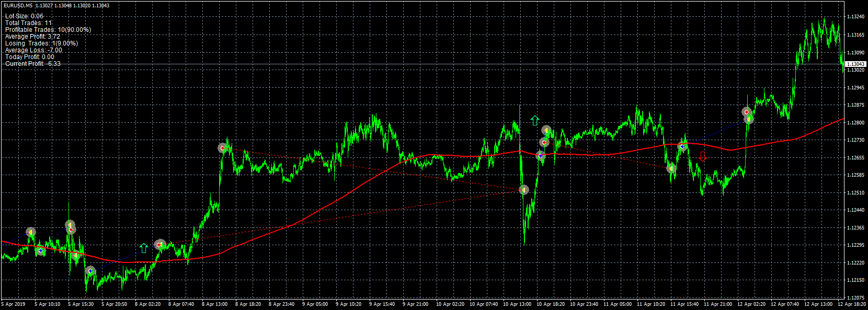This screenshot has height=310, width=868.
Task: Click the 1.12440 price axis label
Action: pos(855,210)
